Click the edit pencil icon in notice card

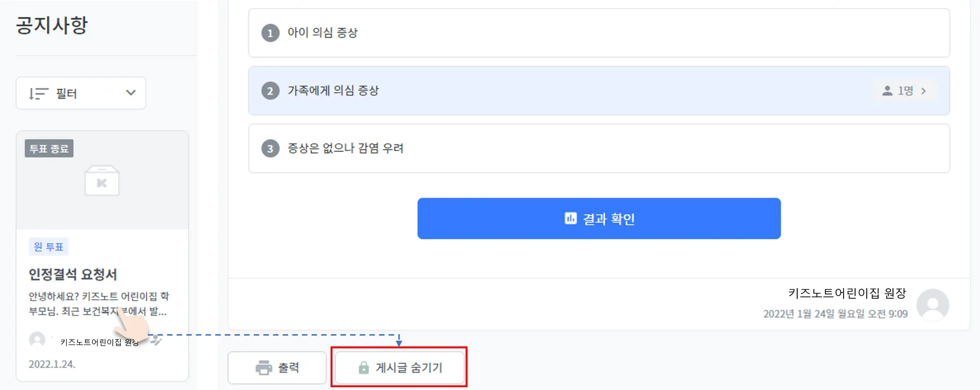[x=156, y=340]
